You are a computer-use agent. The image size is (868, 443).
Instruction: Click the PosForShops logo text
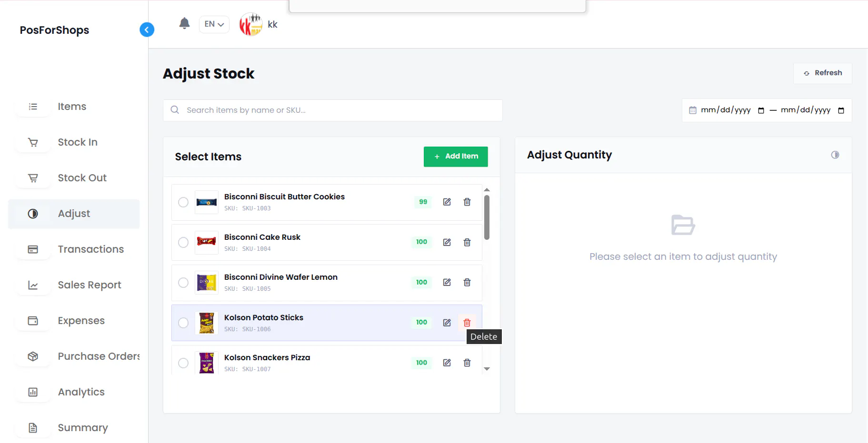tap(54, 30)
